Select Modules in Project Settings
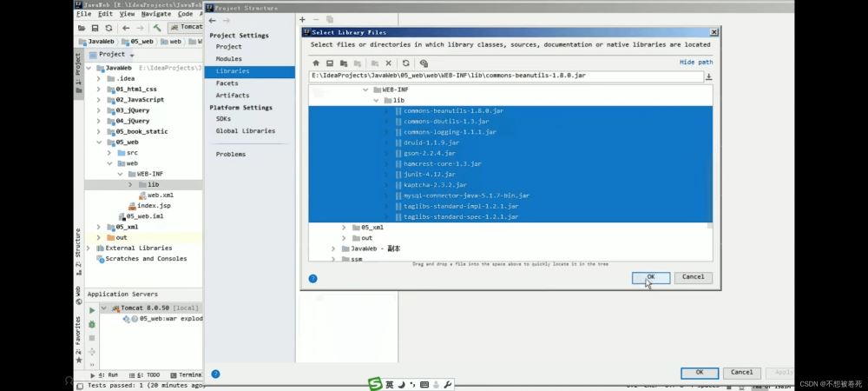 point(228,59)
